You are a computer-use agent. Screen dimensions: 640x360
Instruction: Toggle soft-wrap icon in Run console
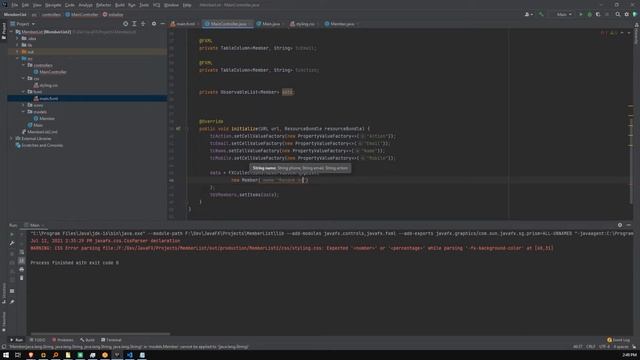click(x=22, y=252)
